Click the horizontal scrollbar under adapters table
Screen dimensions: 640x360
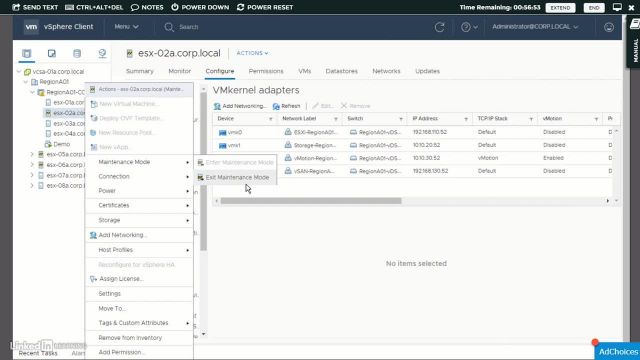pos(311,201)
